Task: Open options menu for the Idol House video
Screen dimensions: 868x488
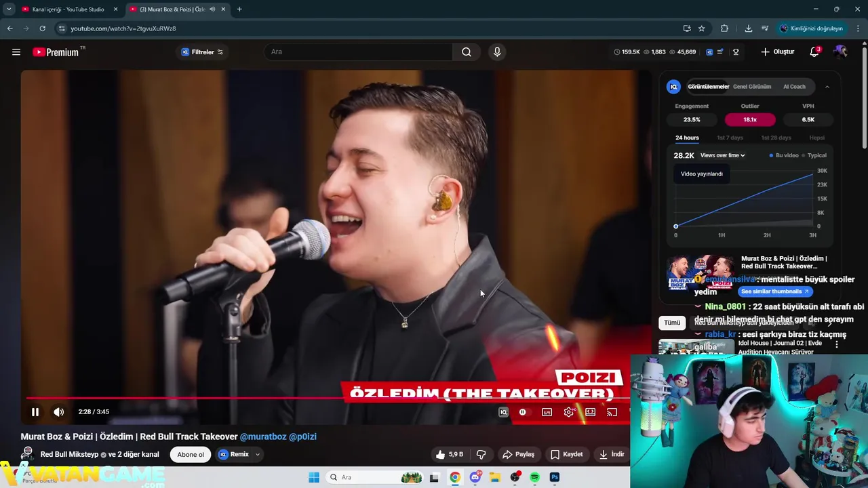Action: click(x=836, y=344)
